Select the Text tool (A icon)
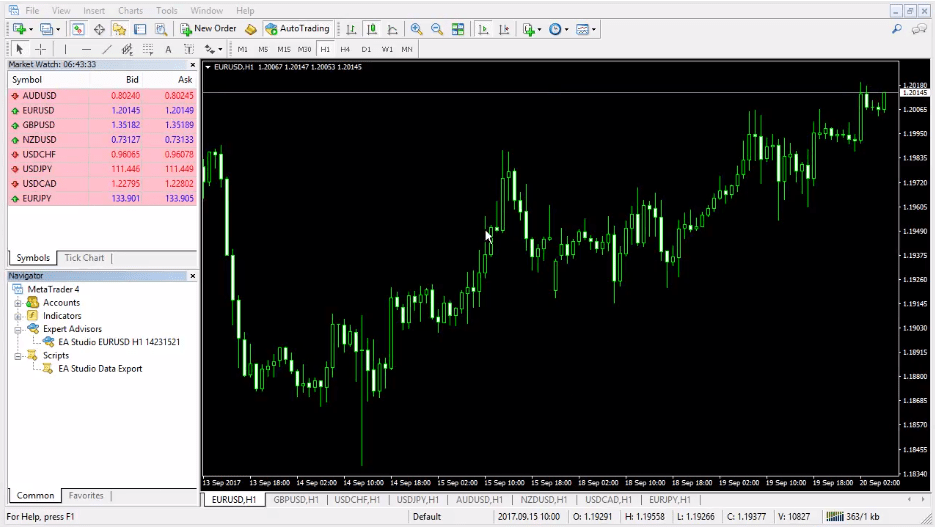This screenshot has height=527, width=935. tap(168, 49)
